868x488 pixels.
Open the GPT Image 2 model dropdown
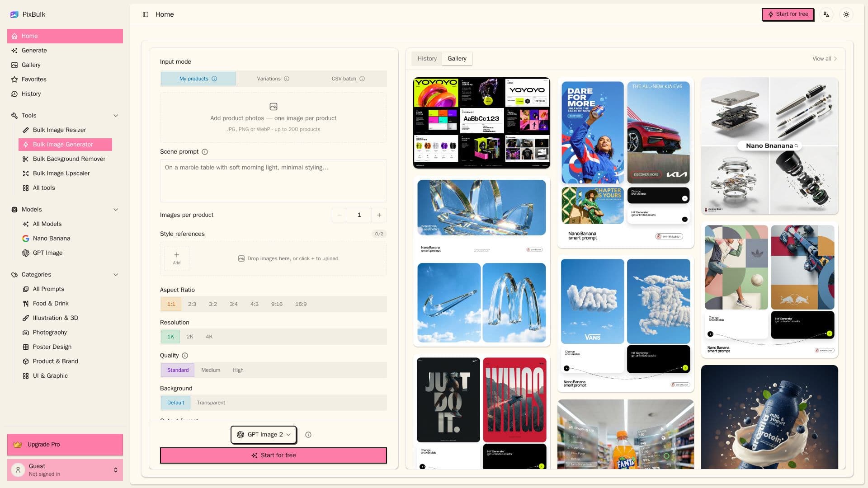click(x=264, y=435)
